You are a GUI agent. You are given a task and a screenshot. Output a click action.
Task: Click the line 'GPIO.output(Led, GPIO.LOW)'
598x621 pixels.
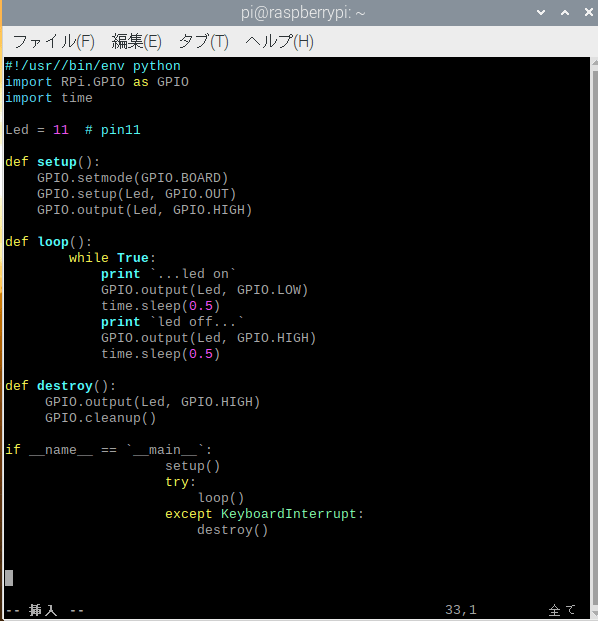point(204,290)
